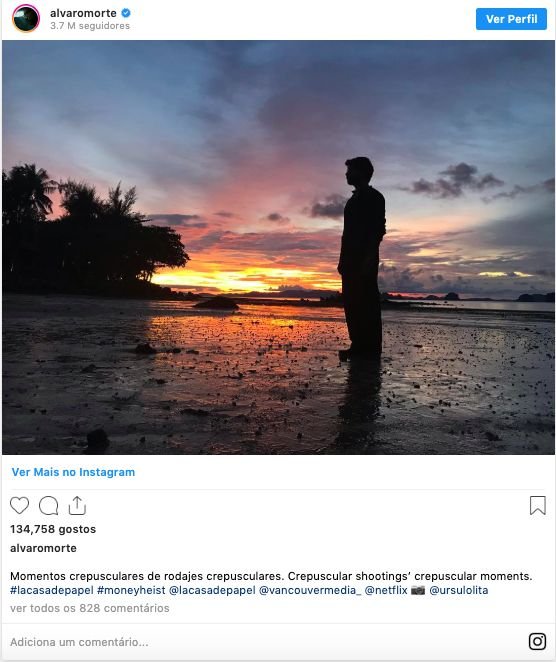
Task: Click the Ver Perfil button
Action: 511,19
